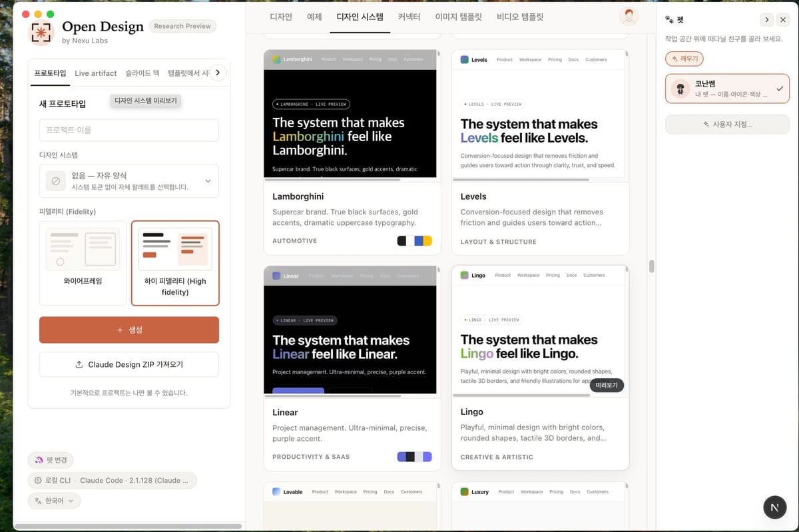Screen dimensions: 799x532
Task: Click the Lamborghini preview thumbnail
Action: point(352,114)
